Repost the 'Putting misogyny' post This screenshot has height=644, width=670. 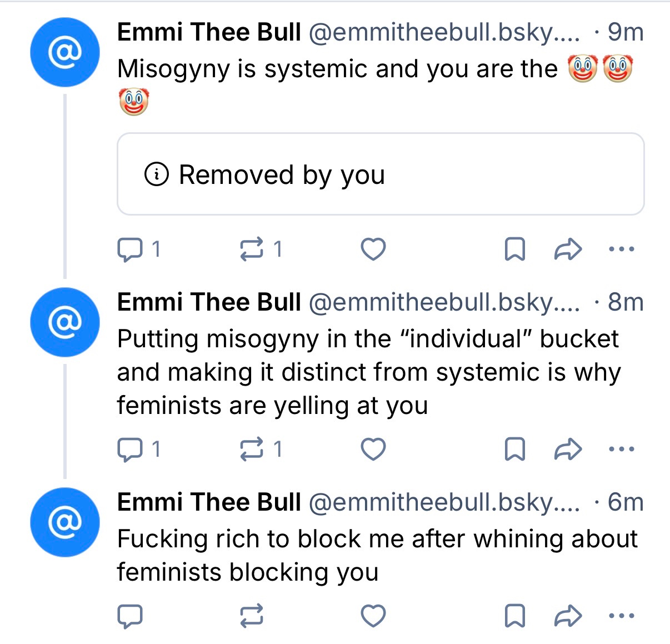[x=251, y=450]
